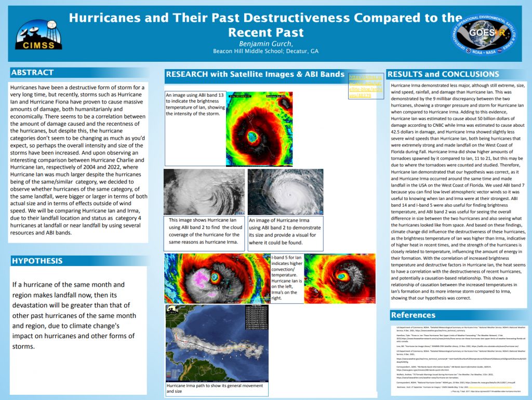532x400 pixels.
Task: Select the I-band 5 Hurricane Irma image
Action: point(339,278)
